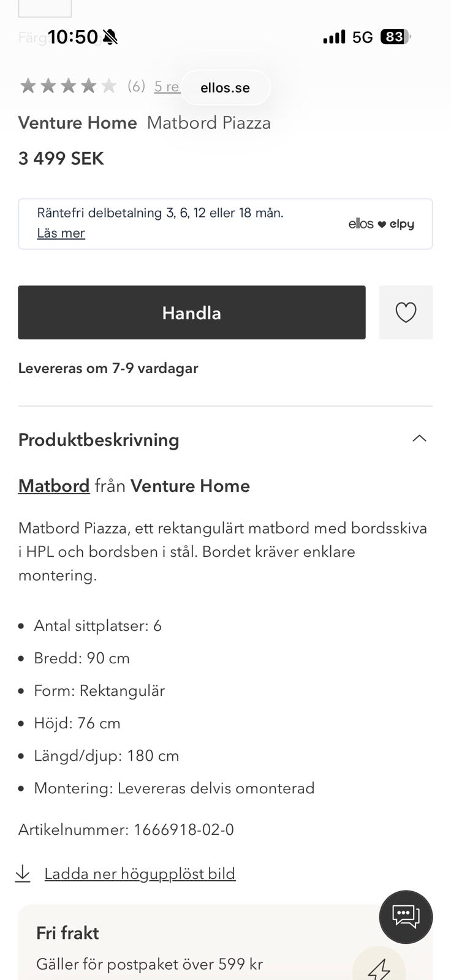Tap the ellos.se address pill
Image resolution: width=451 pixels, height=980 pixels.
[225, 88]
